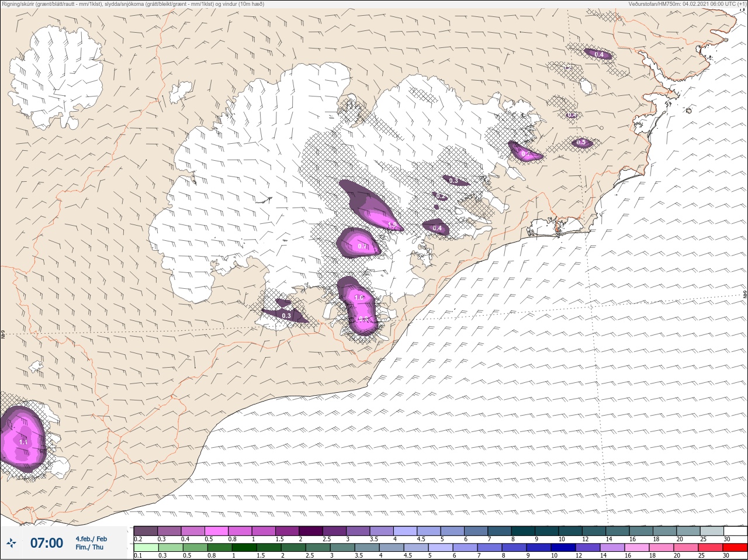Select the dark purple 2 swatch in top legend row
This screenshot has height=560, width=748.
click(311, 531)
